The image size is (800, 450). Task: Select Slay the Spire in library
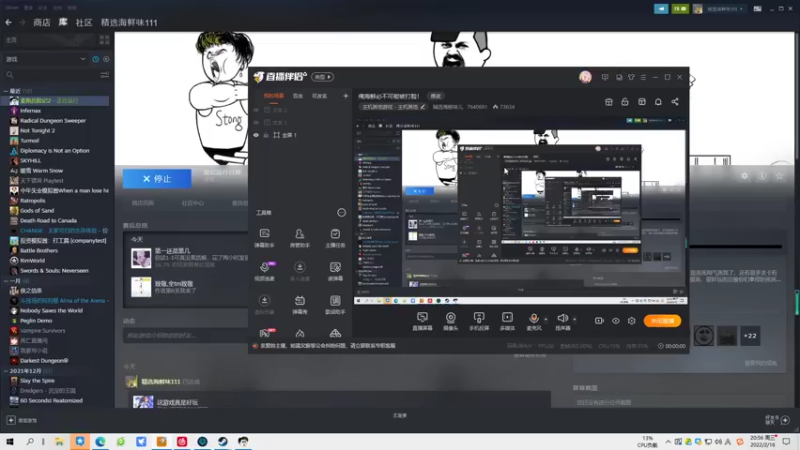(37, 381)
